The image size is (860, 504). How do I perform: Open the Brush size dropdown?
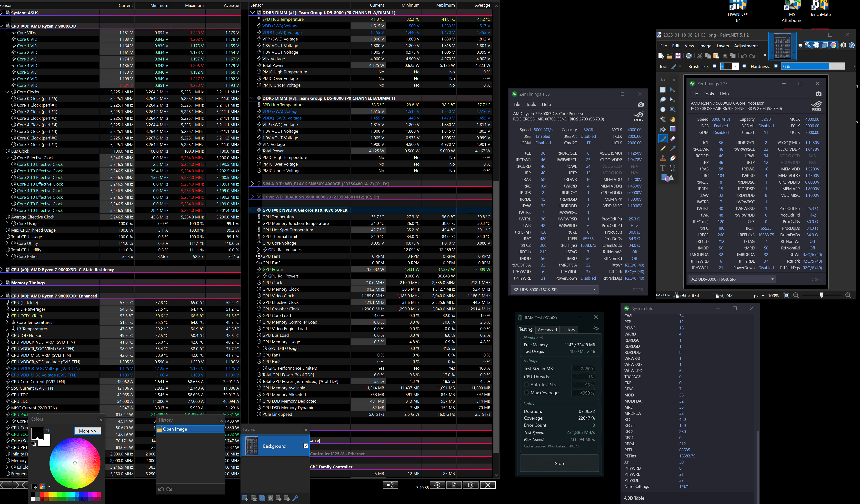click(x=735, y=67)
